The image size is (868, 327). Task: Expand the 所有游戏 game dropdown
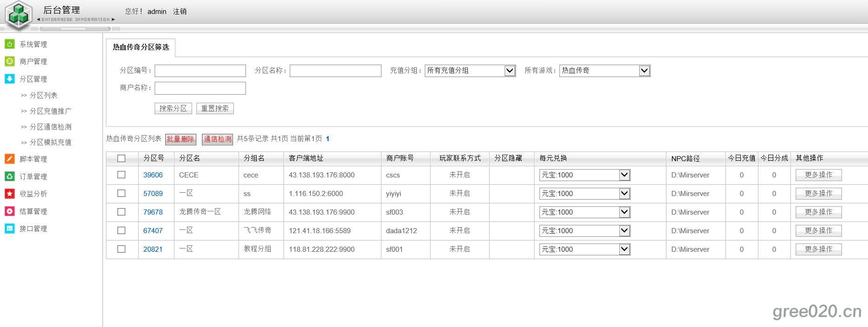(604, 71)
